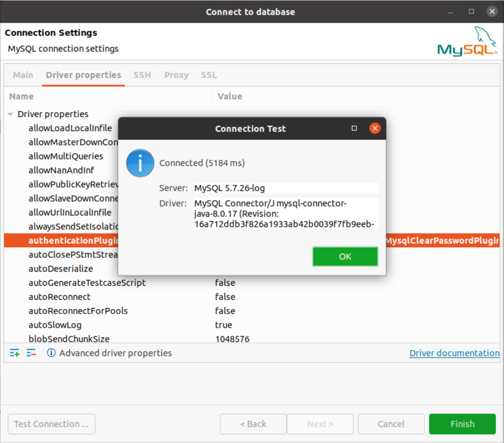The image size is (504, 443).
Task: Select the autoClosePStmtStreams property
Action: pos(73,254)
